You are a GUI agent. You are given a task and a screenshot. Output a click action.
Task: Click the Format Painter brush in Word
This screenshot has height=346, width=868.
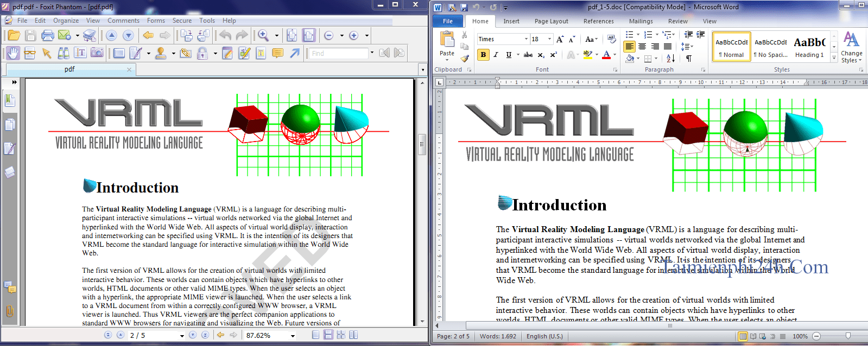pyautogui.click(x=465, y=57)
